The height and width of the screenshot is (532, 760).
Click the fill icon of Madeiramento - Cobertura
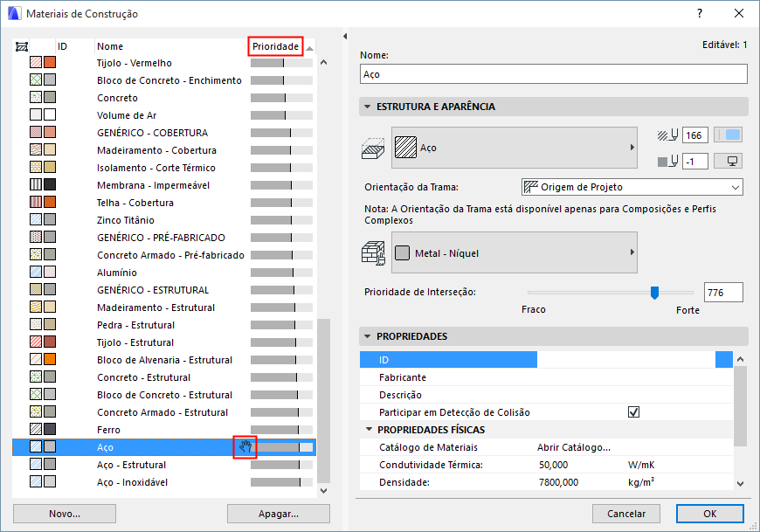pyautogui.click(x=36, y=149)
